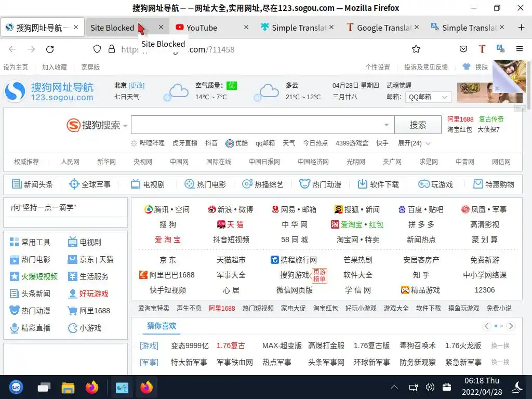
Task: Switch to the Google Translate tab
Action: pos(384,28)
